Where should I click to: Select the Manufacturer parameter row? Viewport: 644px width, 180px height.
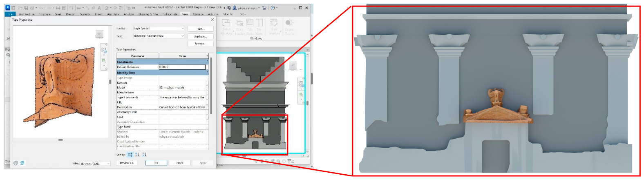pos(162,92)
